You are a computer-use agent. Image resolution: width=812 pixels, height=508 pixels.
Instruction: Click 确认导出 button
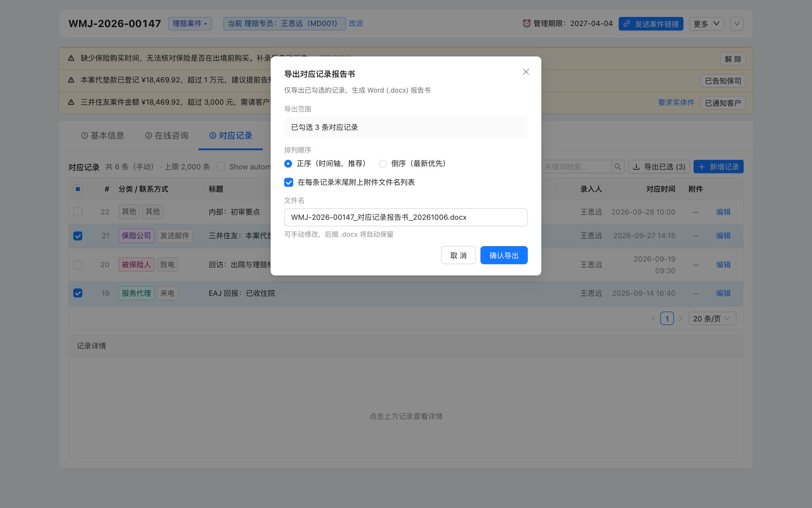click(504, 256)
